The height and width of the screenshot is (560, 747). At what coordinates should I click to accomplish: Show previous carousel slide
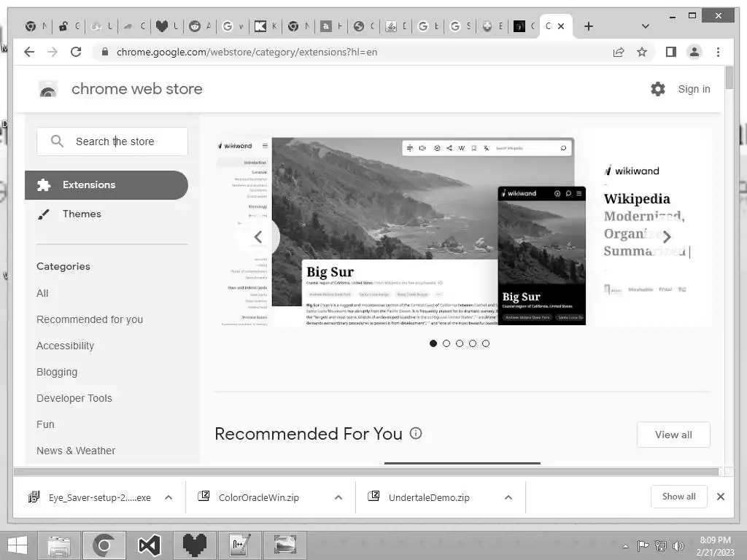pos(258,237)
